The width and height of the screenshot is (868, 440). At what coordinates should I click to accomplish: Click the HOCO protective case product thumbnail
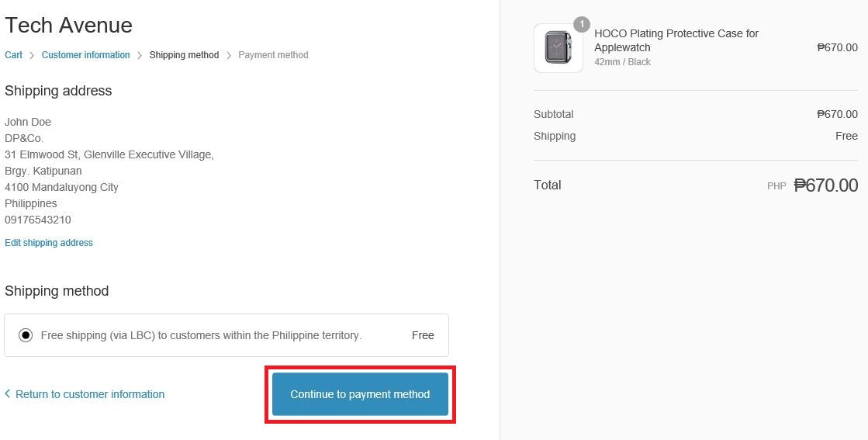coord(558,48)
